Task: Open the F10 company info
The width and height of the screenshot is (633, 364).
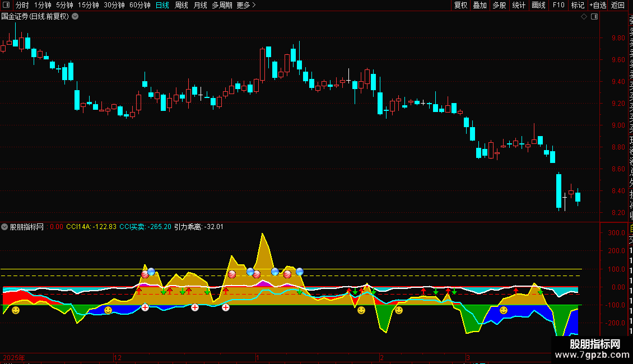Action: tap(558, 5)
